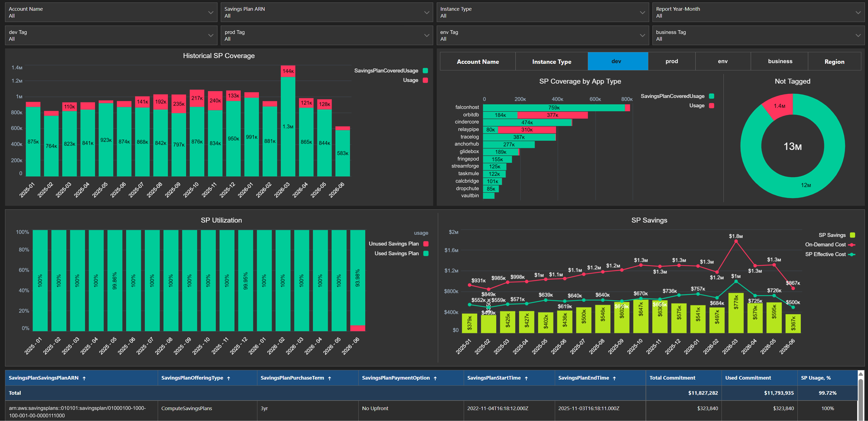Screen dimensions: 868x421
Task: Toggle SP Effective Cost legend marker
Action: (x=852, y=254)
